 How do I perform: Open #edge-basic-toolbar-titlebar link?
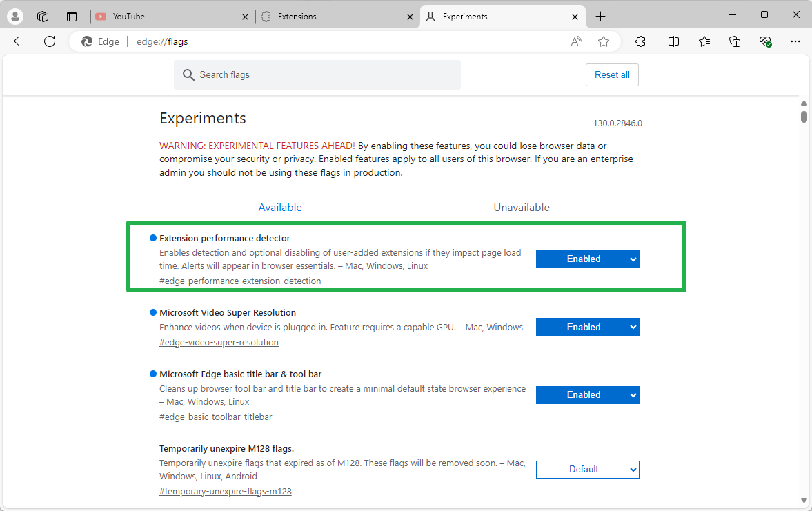tap(215, 417)
